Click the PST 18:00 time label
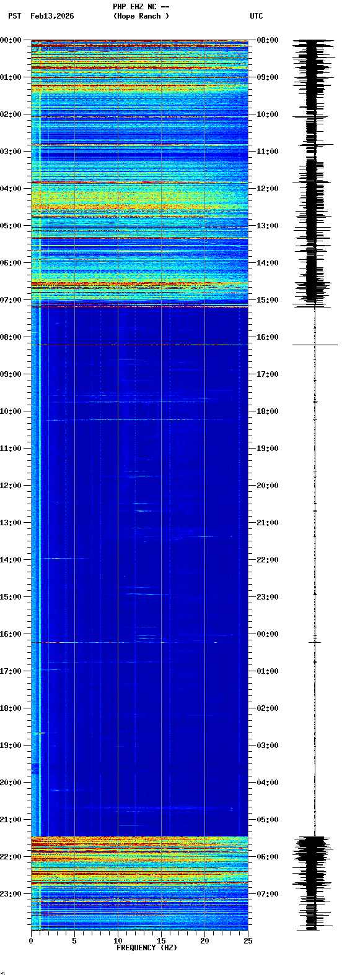The width and height of the screenshot is (342, 980). point(11,708)
